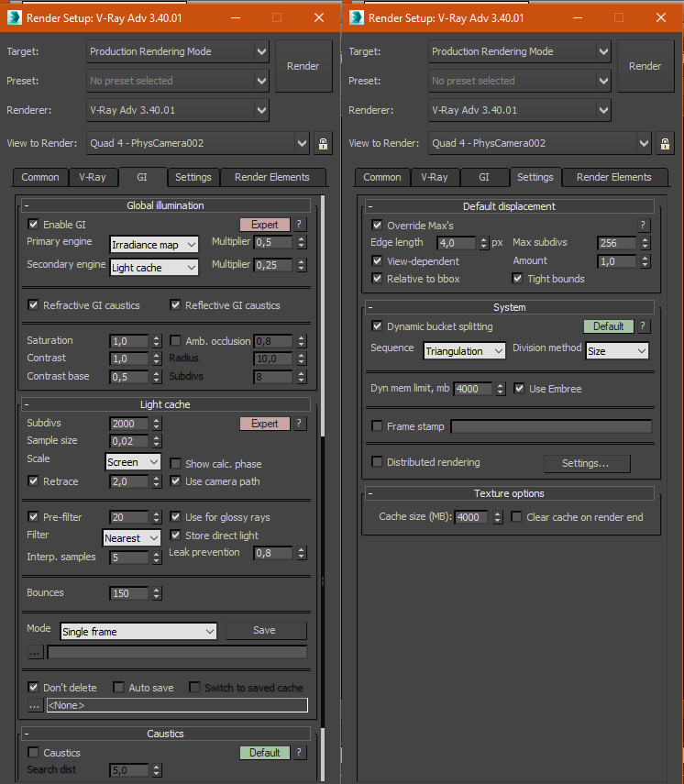Viewport: 684px width, 784px height.
Task: Switch to Common tab in left window
Action: 40,178
